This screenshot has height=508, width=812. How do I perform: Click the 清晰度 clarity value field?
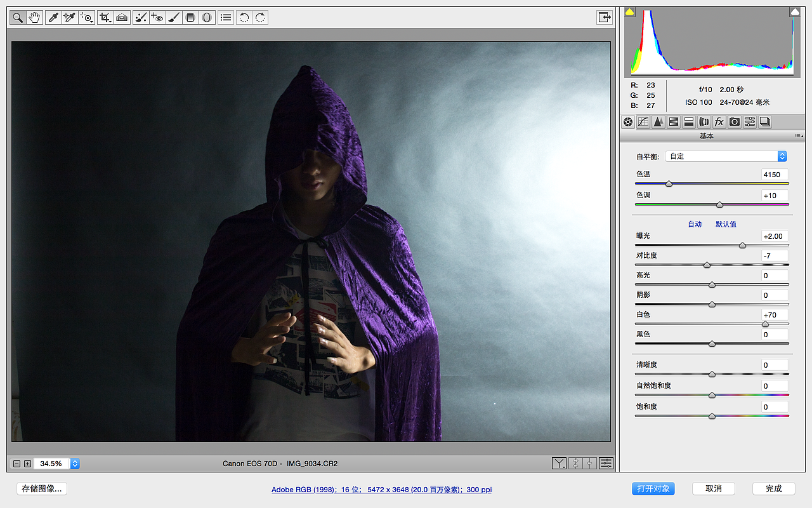[775, 365]
